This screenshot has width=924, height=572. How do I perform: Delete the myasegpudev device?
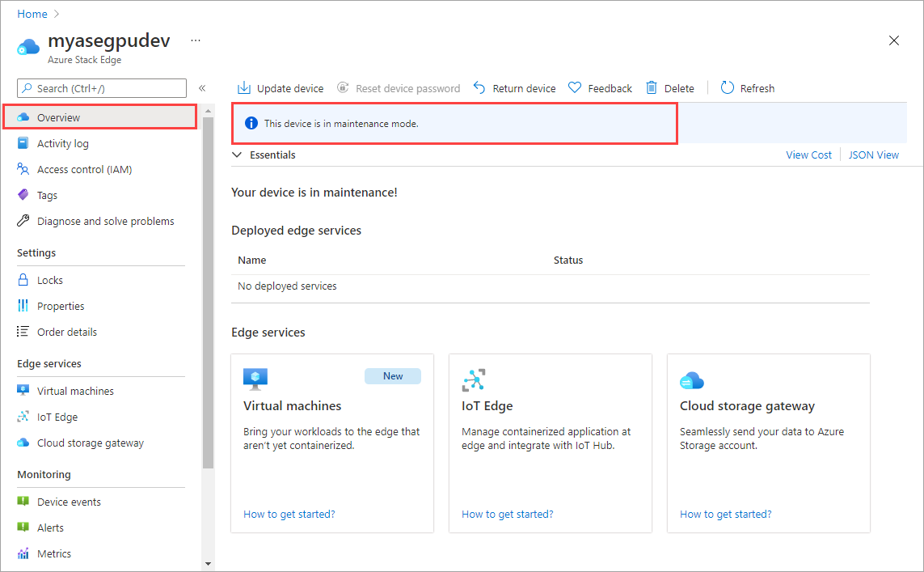(670, 87)
